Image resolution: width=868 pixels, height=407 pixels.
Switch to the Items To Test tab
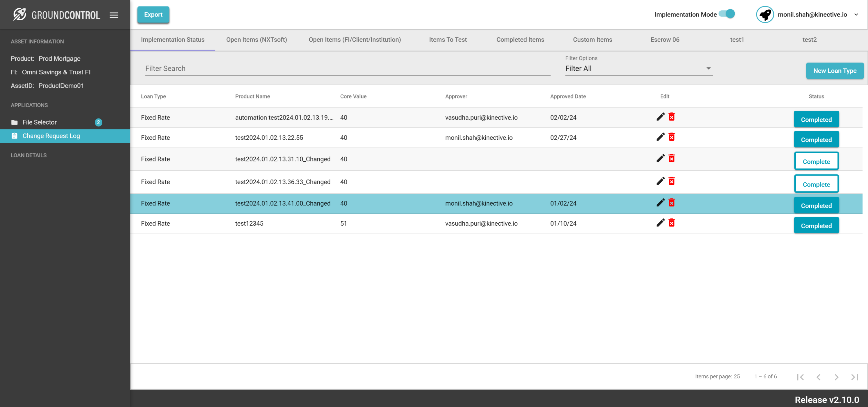pos(448,40)
